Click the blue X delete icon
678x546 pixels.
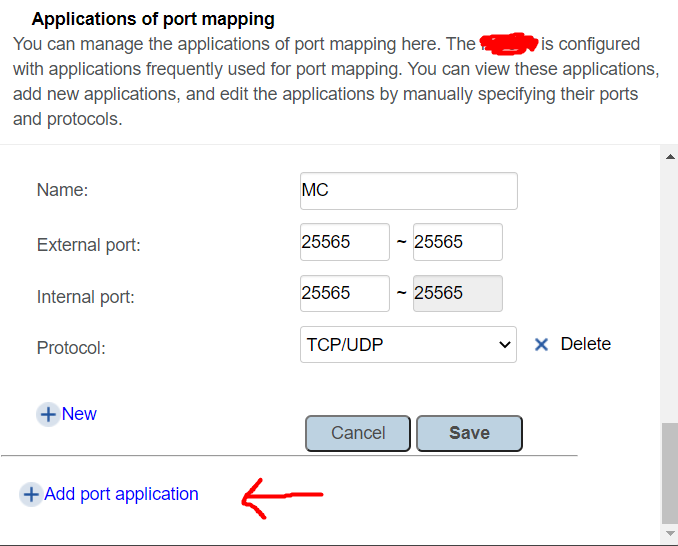[x=541, y=345]
